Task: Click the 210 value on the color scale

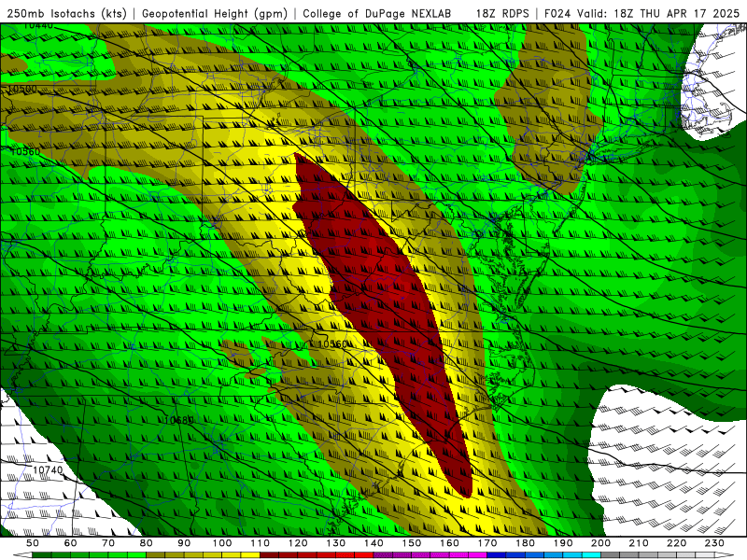Action: pyautogui.click(x=639, y=543)
